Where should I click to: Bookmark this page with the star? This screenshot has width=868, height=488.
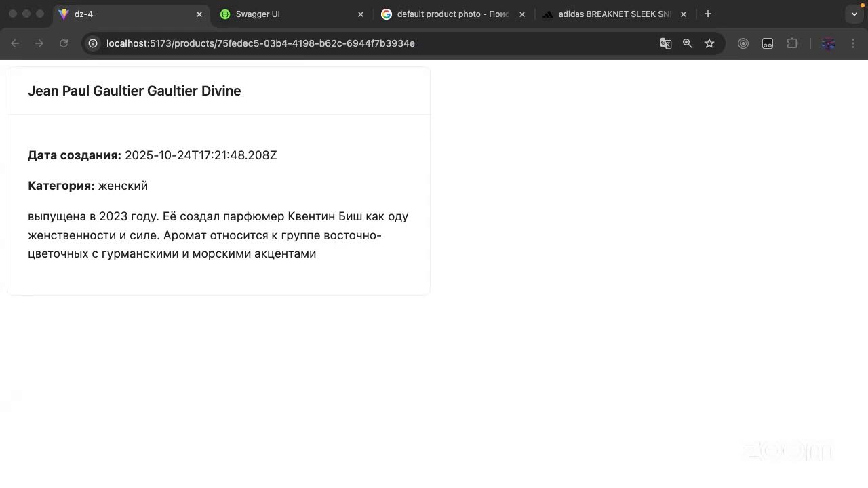pyautogui.click(x=709, y=43)
